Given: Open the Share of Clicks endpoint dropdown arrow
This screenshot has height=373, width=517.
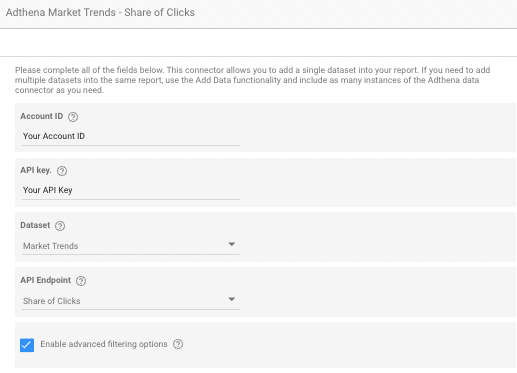Looking at the screenshot, I should tap(232, 299).
